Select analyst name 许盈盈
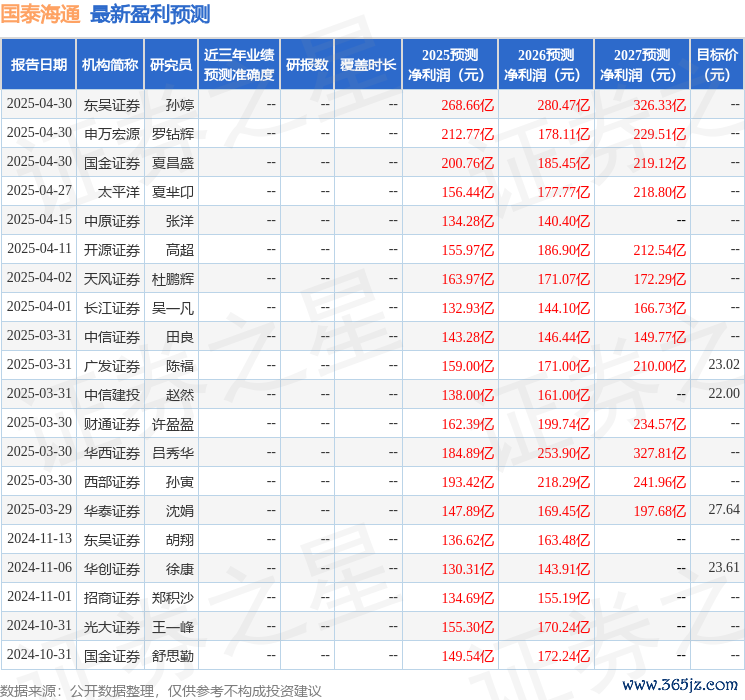Viewport: 745px width, 700px height. tap(172, 424)
